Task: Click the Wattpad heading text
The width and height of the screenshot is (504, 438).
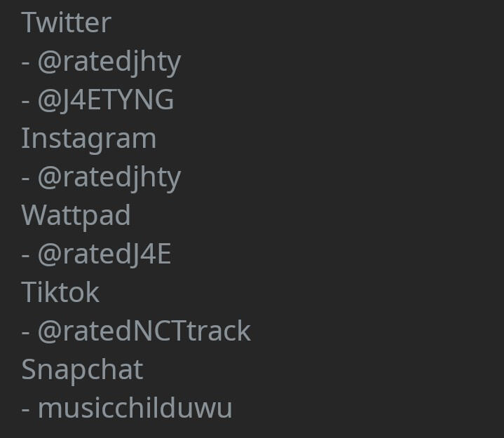Action: pyautogui.click(x=76, y=215)
